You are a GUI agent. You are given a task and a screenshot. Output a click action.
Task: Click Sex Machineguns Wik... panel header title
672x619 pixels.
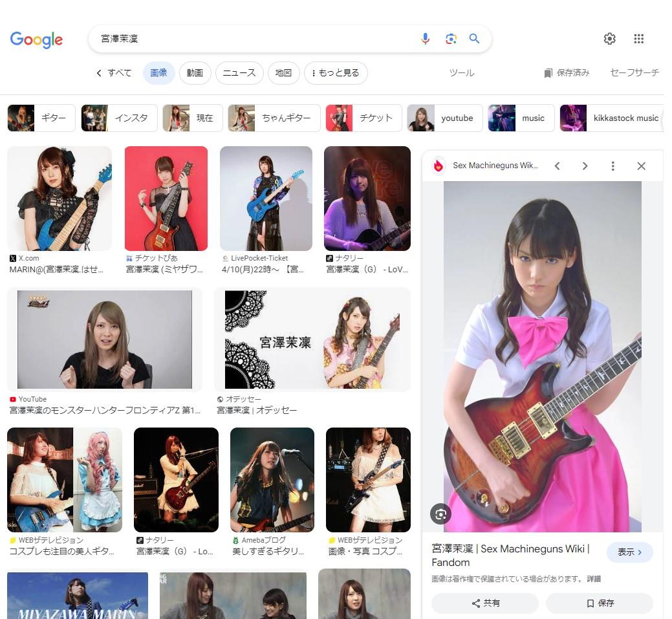click(495, 166)
